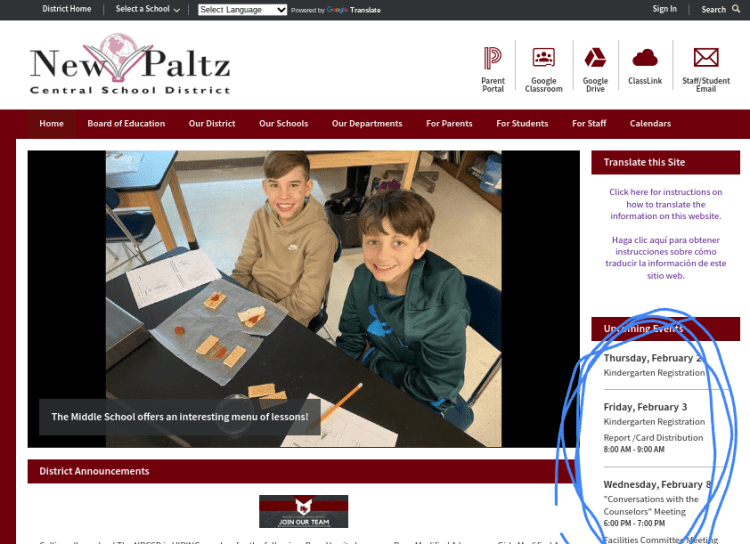The image size is (750, 544).
Task: Click English translation instructions link
Action: 665,204
